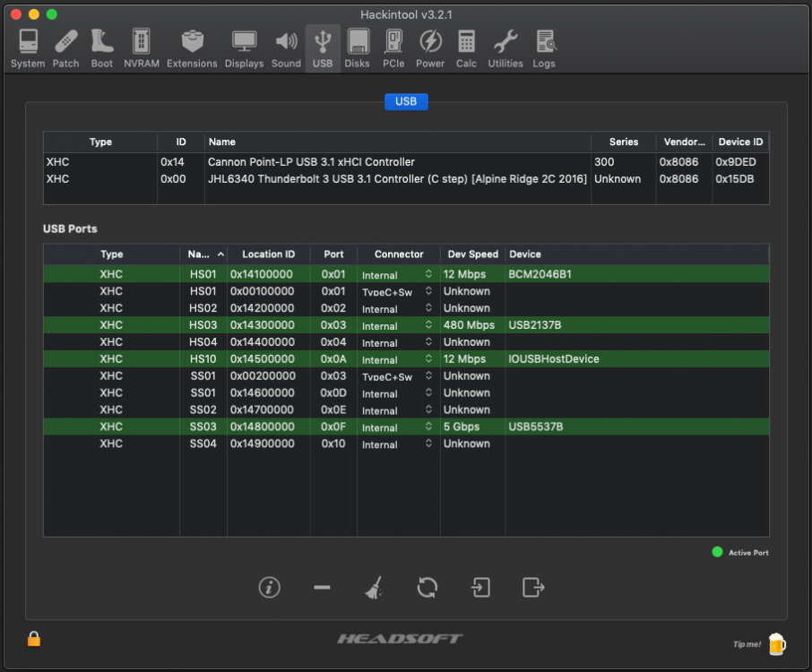The height and width of the screenshot is (672, 812).
Task: Open the Logs section
Action: tap(544, 48)
